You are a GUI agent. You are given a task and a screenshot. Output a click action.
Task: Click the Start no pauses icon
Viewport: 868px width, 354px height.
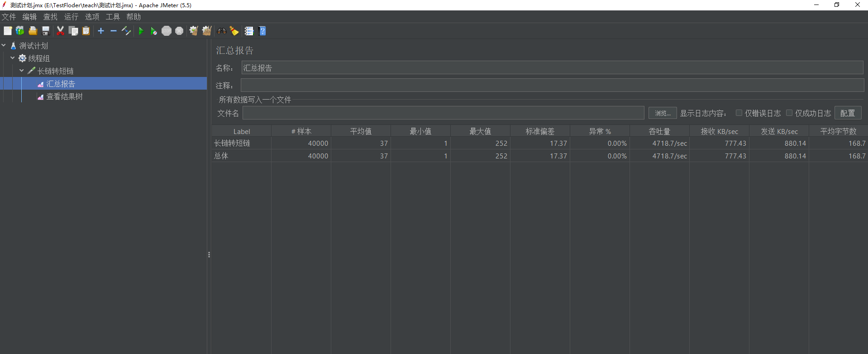tap(154, 31)
